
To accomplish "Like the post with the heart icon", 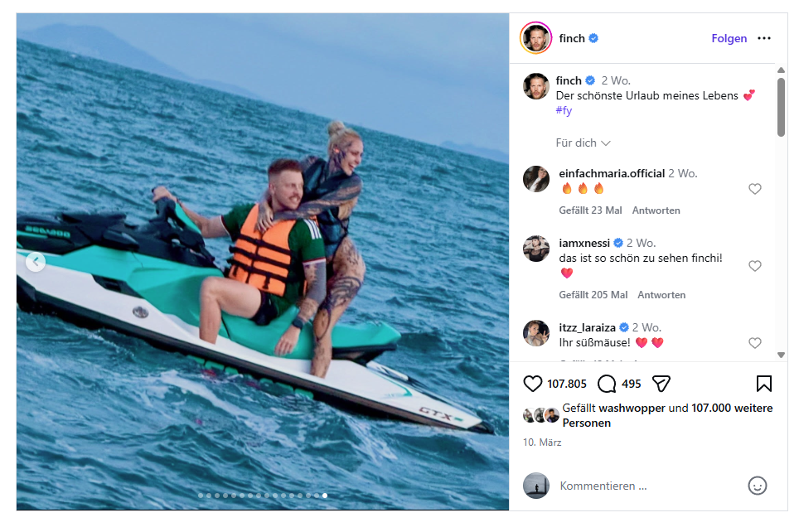I will click(533, 384).
